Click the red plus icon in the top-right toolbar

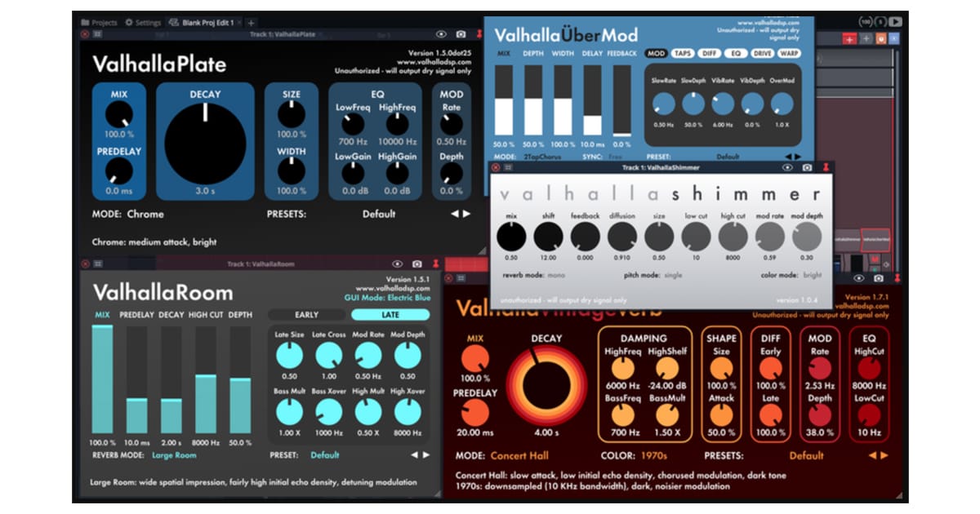[x=850, y=38]
